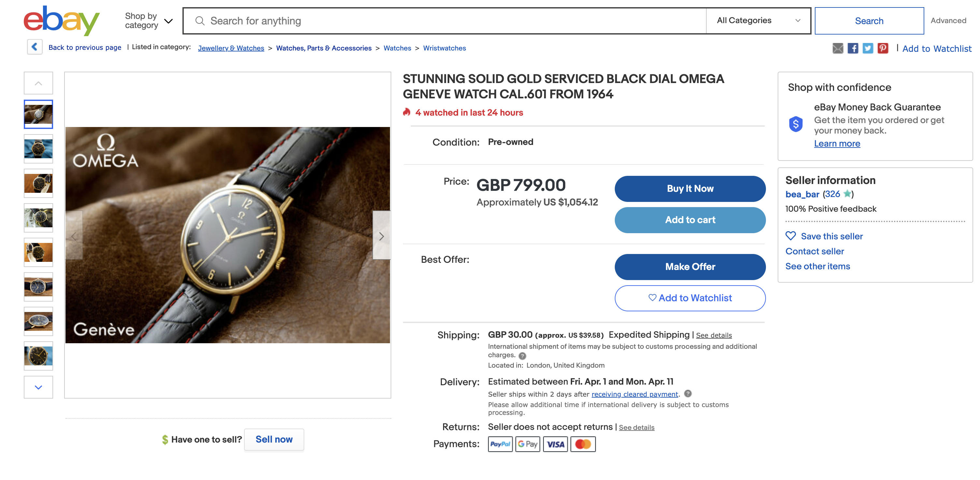Share listing on Twitter

(x=867, y=48)
